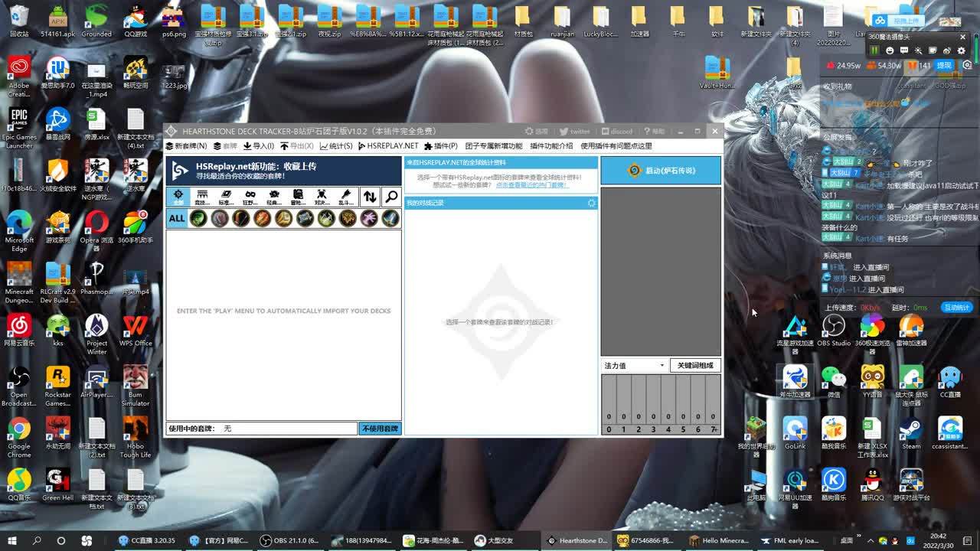The height and width of the screenshot is (551, 980).
Task: Open 团子专属新增功能 menu item
Action: pos(494,146)
